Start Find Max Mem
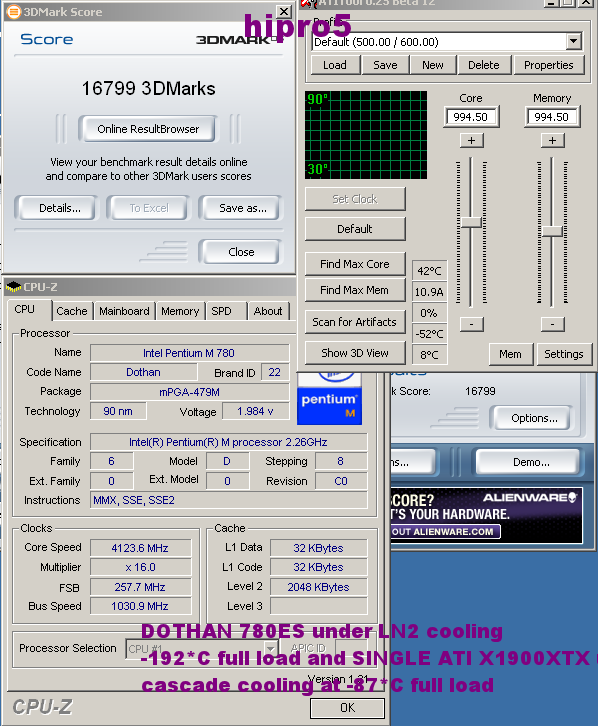This screenshot has width=598, height=726. pos(355,290)
